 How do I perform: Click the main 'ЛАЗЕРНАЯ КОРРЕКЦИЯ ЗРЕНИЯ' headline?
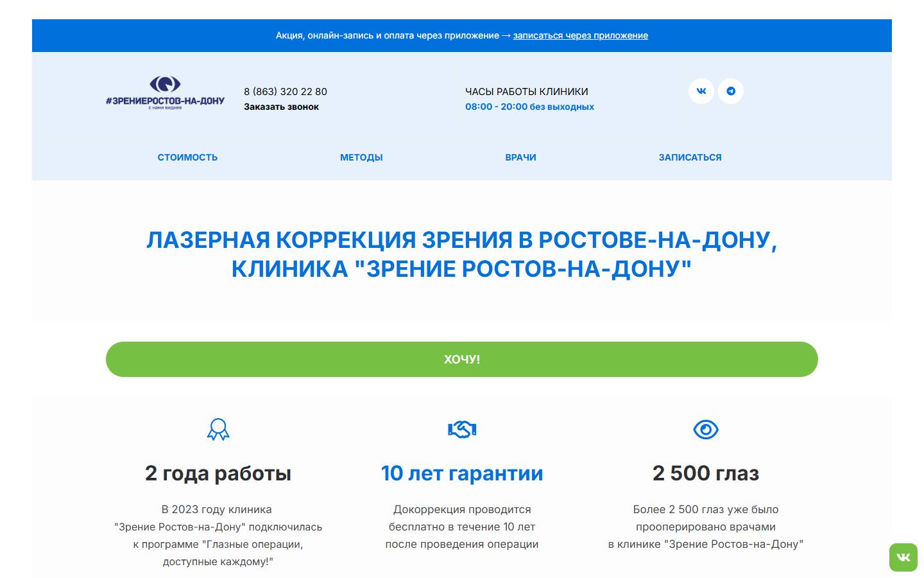[462, 254]
